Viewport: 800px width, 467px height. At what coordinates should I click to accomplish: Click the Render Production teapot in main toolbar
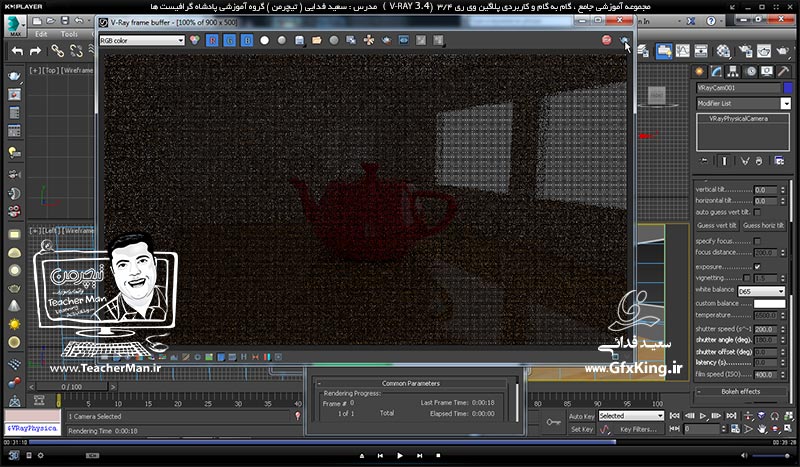(783, 51)
